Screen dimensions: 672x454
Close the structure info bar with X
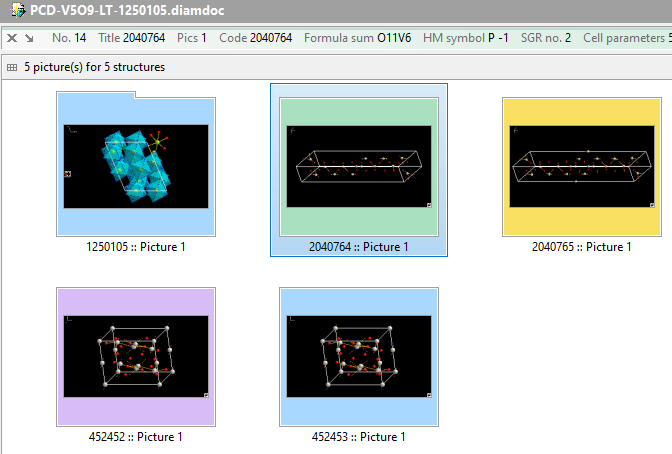point(11,38)
